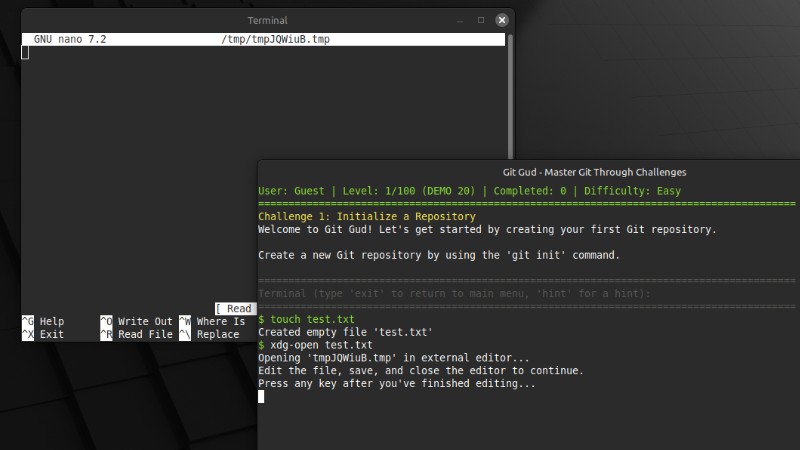Maximize the Terminal window
This screenshot has width=800, height=450.
(481, 20)
